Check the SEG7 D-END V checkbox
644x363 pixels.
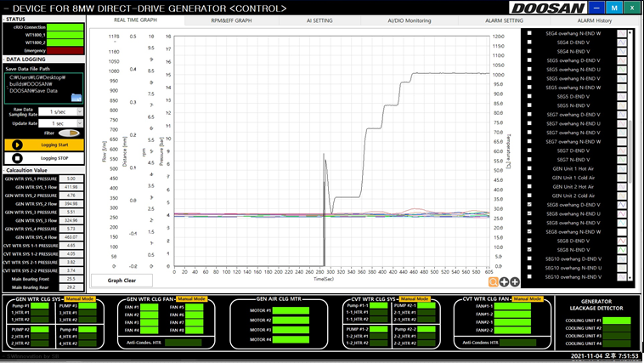pyautogui.click(x=530, y=150)
